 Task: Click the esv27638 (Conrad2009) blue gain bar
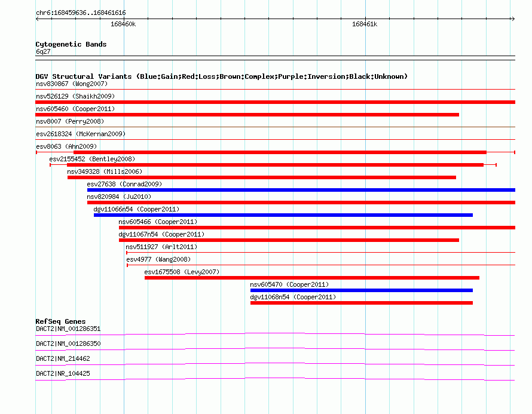(301, 190)
